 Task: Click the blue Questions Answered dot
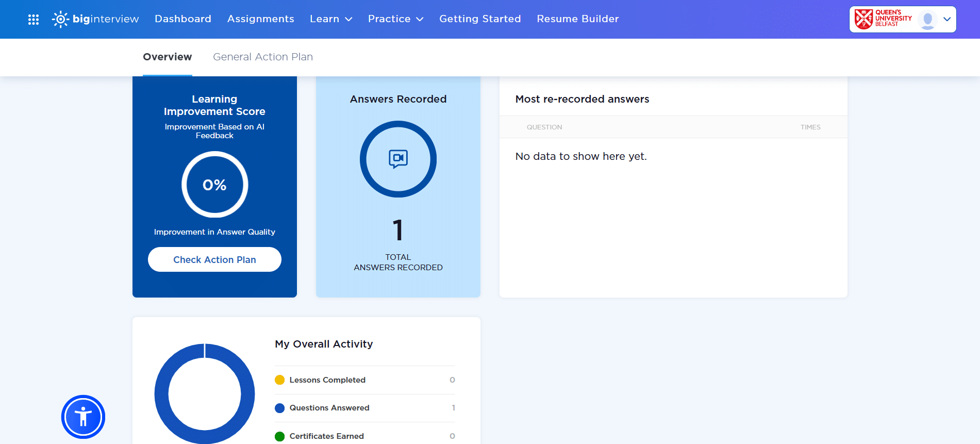point(280,408)
